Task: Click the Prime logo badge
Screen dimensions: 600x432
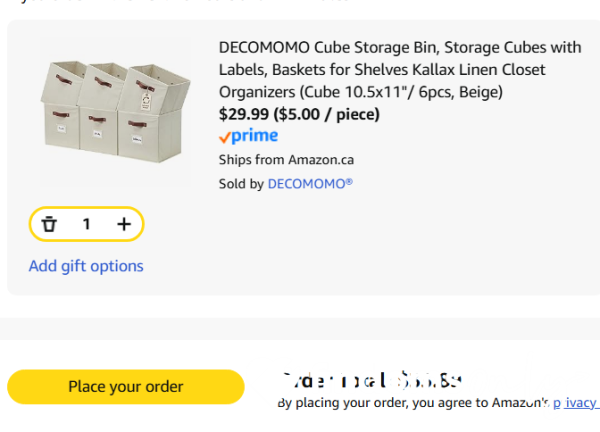Action: 248,136
